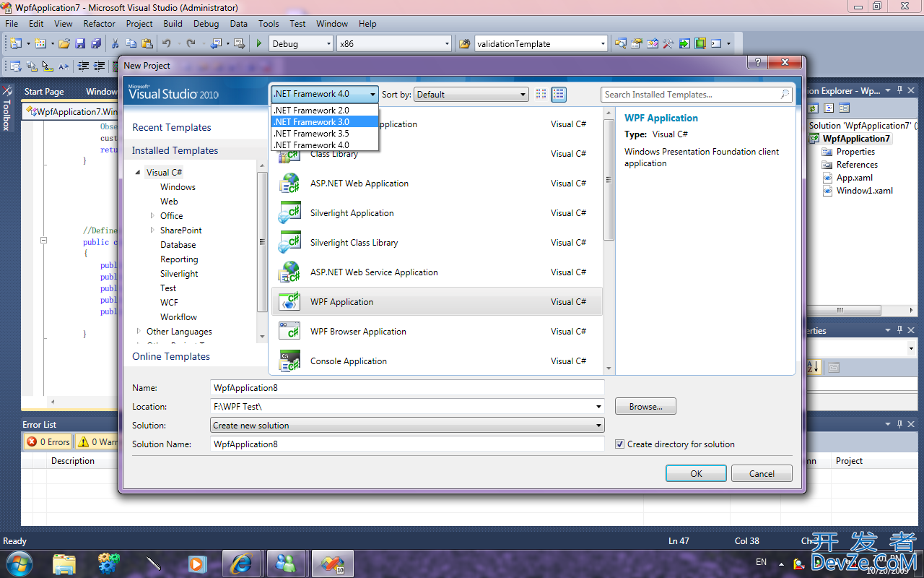Click the Search Installed Templates field
Screen dimensions: 924x578
[x=696, y=94]
